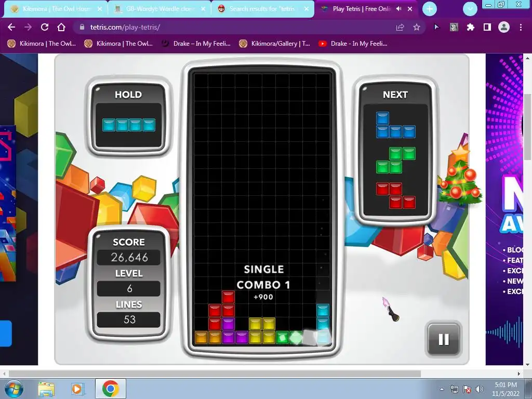
Task: Mute the Play Tetris tab audio icon
Action: pos(398,9)
